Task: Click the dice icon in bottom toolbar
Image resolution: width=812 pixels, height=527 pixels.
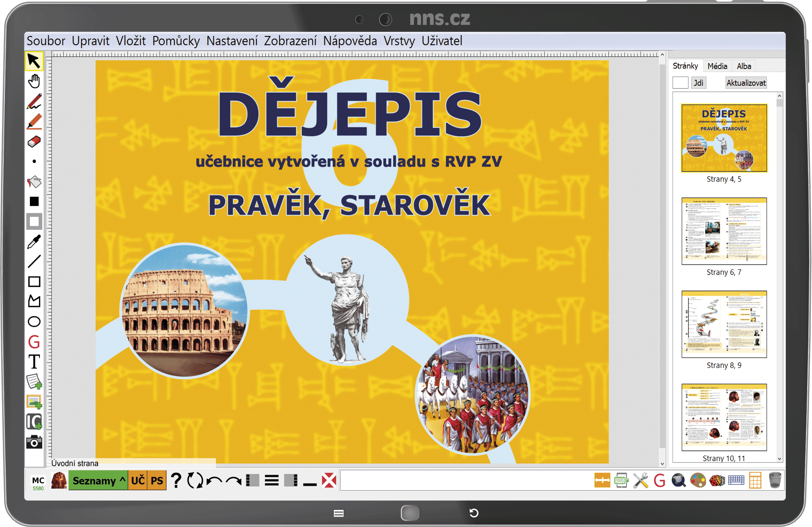Action: (717, 480)
